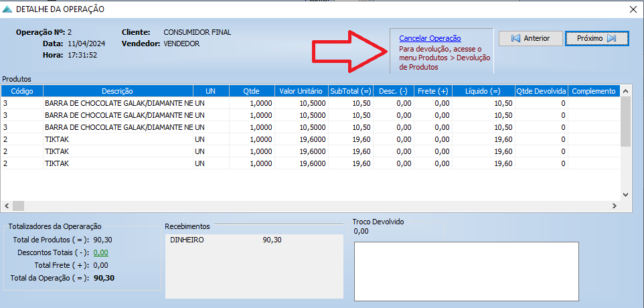
Task: Sort by the Código column header
Action: tap(22, 91)
